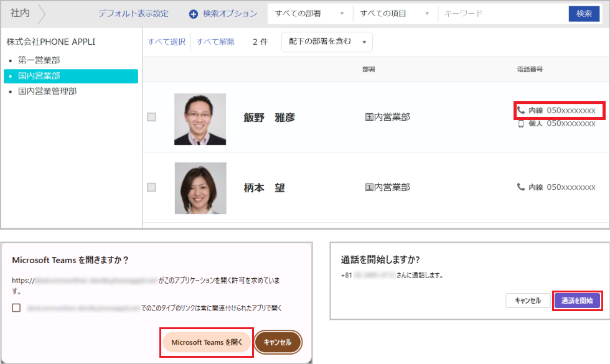Click phone icon next to 柄本 望's 内線 number

click(521, 187)
